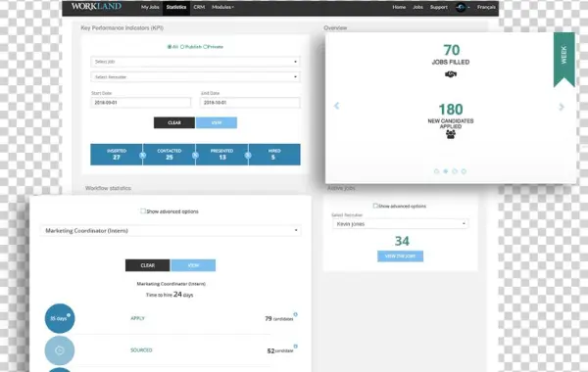Click CLEAR button in Workflow statistics
This screenshot has width=588, height=372.
point(147,265)
